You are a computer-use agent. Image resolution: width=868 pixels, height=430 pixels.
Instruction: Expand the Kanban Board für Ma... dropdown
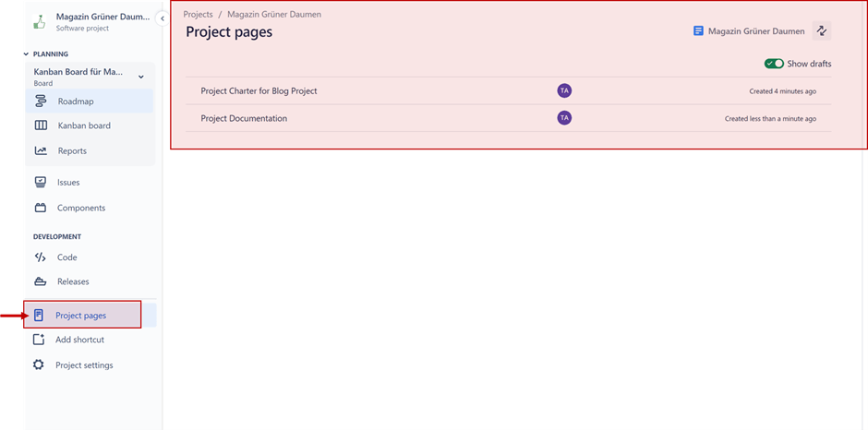[141, 77]
